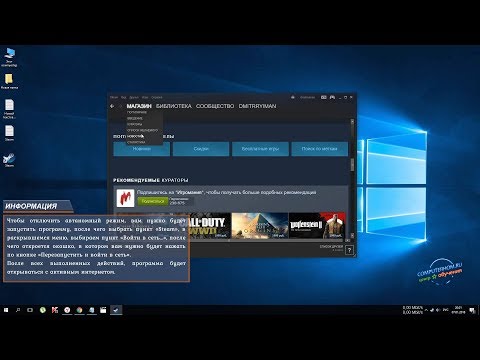Open the Wolfenstein II thumbnail

tap(317, 226)
